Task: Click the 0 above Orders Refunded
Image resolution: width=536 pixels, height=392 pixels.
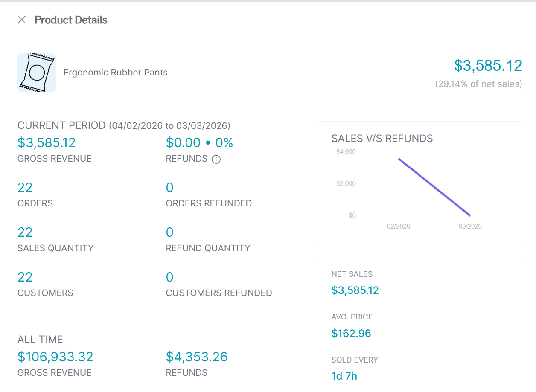Action: (170, 188)
